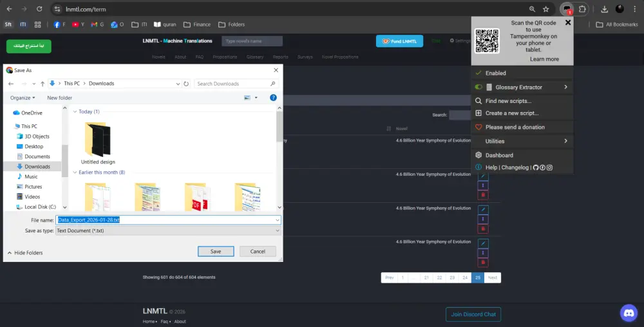This screenshot has width=644, height=327.
Task: Click the up-folder arrow in Save As
Action: click(43, 84)
